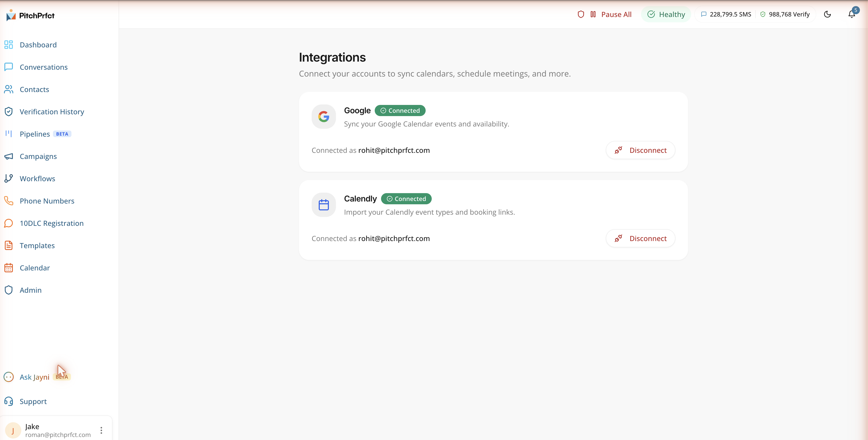This screenshot has height=440, width=868.
Task: Click the Dashboard grid icon
Action: click(x=9, y=45)
